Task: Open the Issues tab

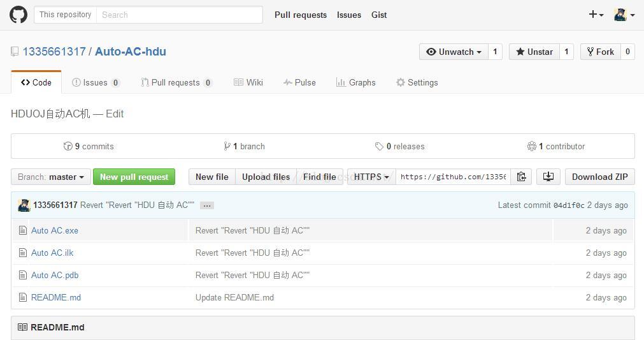Action: click(96, 83)
